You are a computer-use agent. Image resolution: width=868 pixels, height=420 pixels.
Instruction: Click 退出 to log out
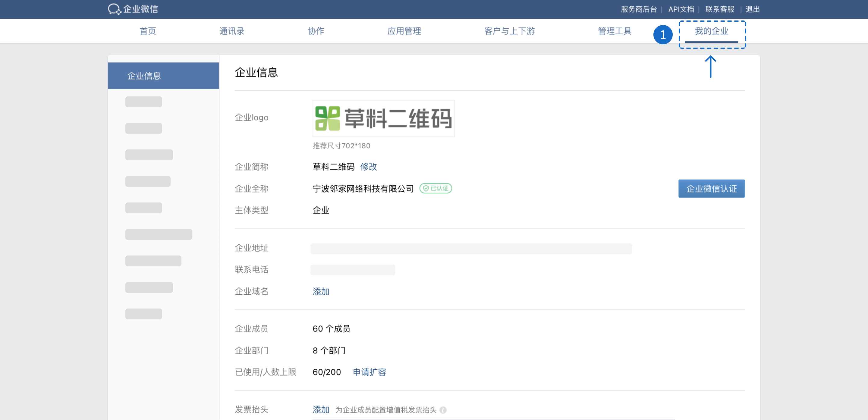point(753,9)
